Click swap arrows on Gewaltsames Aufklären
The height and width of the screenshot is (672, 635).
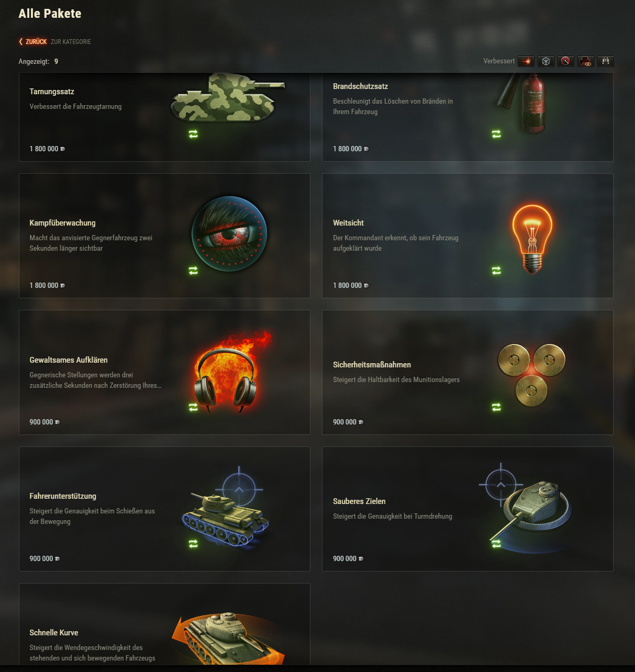193,407
